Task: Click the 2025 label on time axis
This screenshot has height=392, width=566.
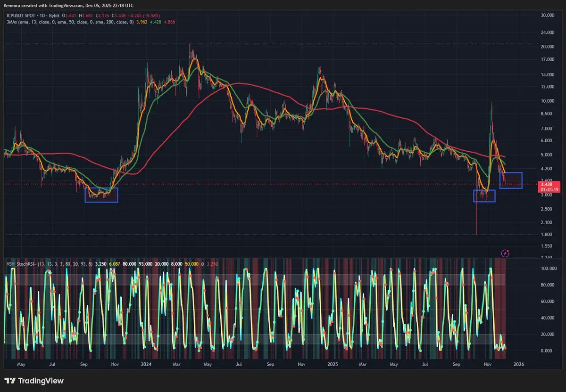Action: click(x=333, y=364)
